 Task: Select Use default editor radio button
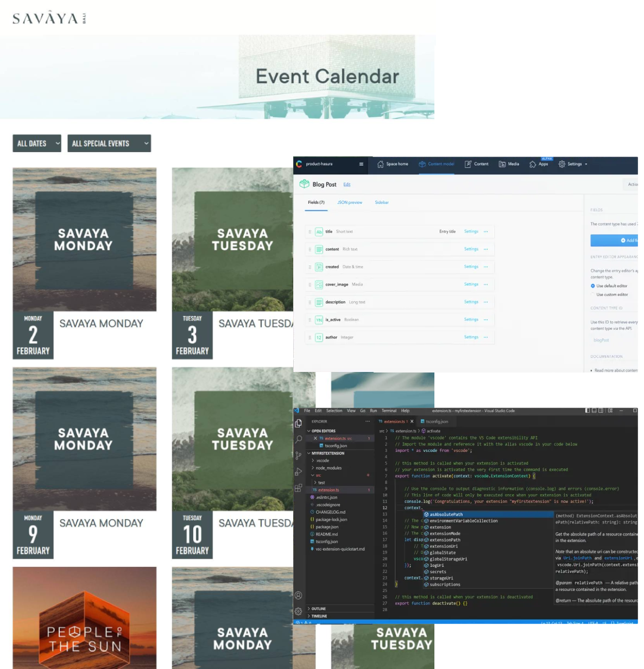[x=593, y=286]
